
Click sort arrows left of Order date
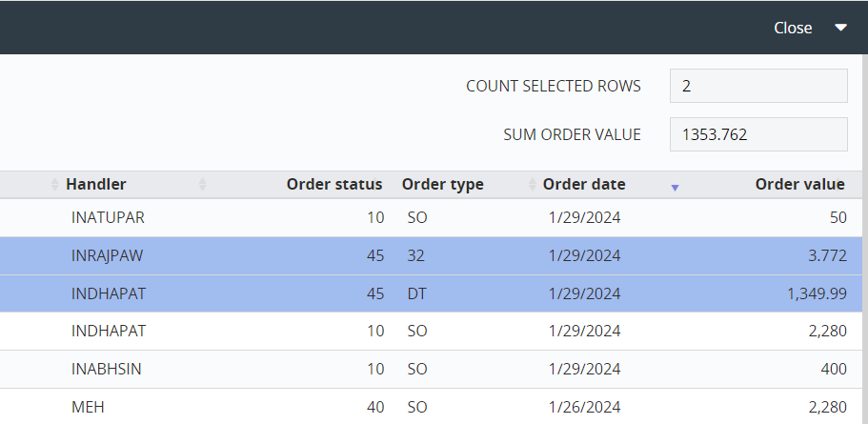532,184
